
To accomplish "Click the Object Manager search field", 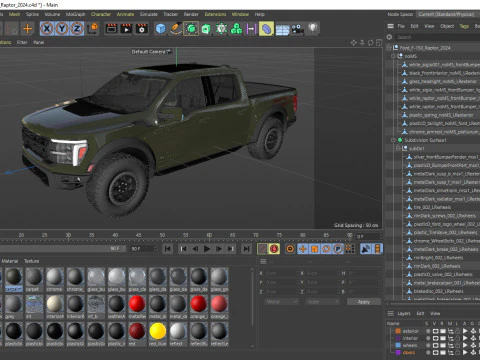I will (437, 37).
